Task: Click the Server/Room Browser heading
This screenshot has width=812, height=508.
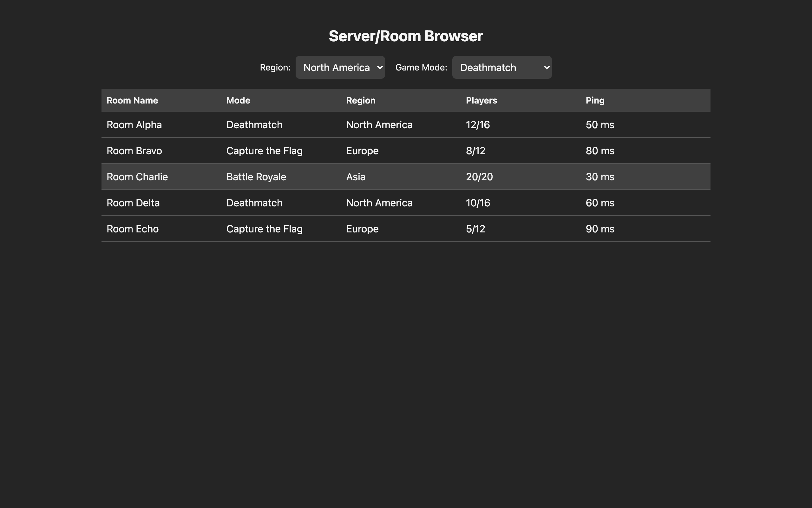Action: coord(406,36)
